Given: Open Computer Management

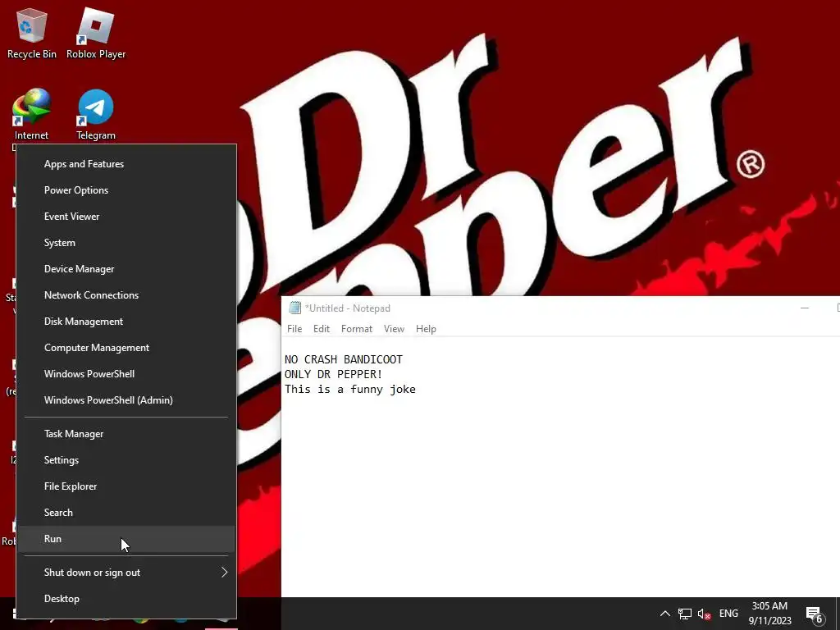Looking at the screenshot, I should [x=126, y=348].
